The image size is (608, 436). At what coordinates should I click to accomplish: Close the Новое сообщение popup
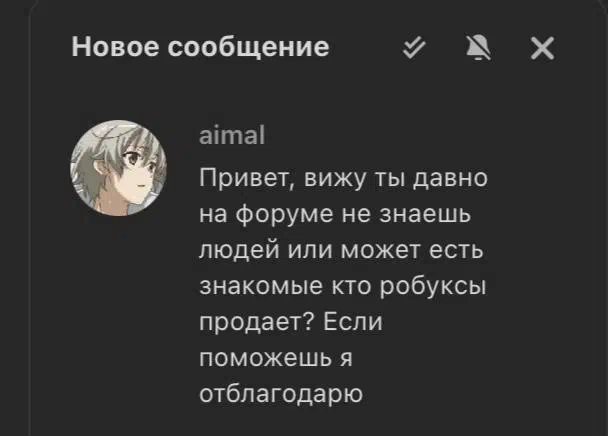(542, 48)
